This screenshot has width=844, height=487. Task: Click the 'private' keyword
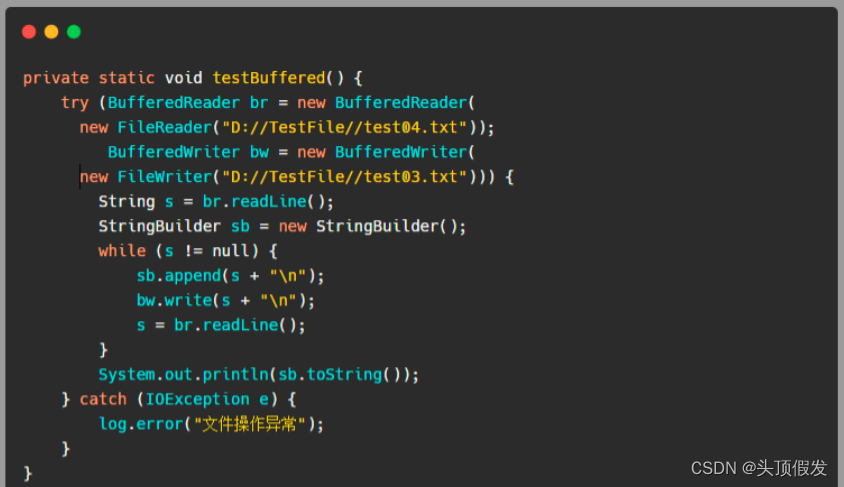tap(56, 79)
